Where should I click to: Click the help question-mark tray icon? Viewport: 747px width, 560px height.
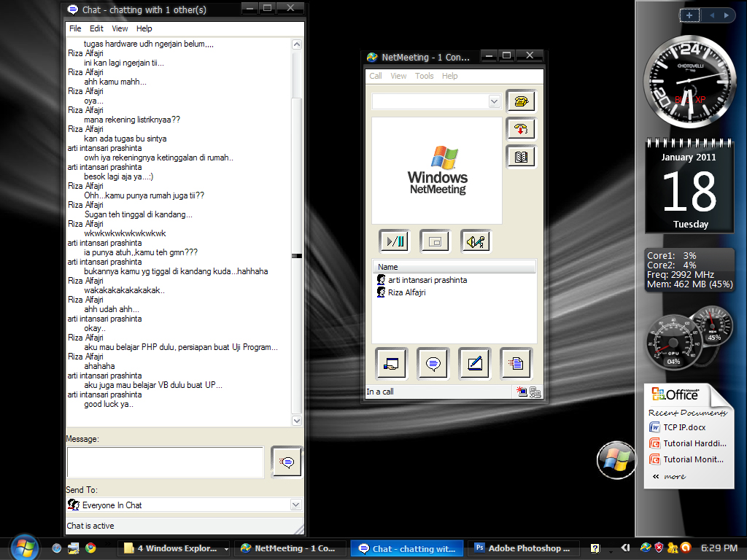click(x=595, y=548)
